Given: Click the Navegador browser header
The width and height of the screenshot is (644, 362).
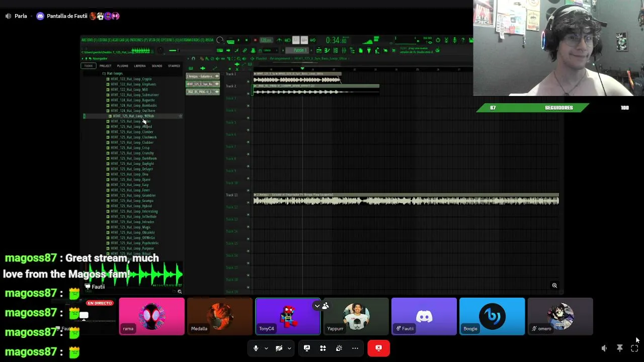Looking at the screenshot, I should 100,58.
